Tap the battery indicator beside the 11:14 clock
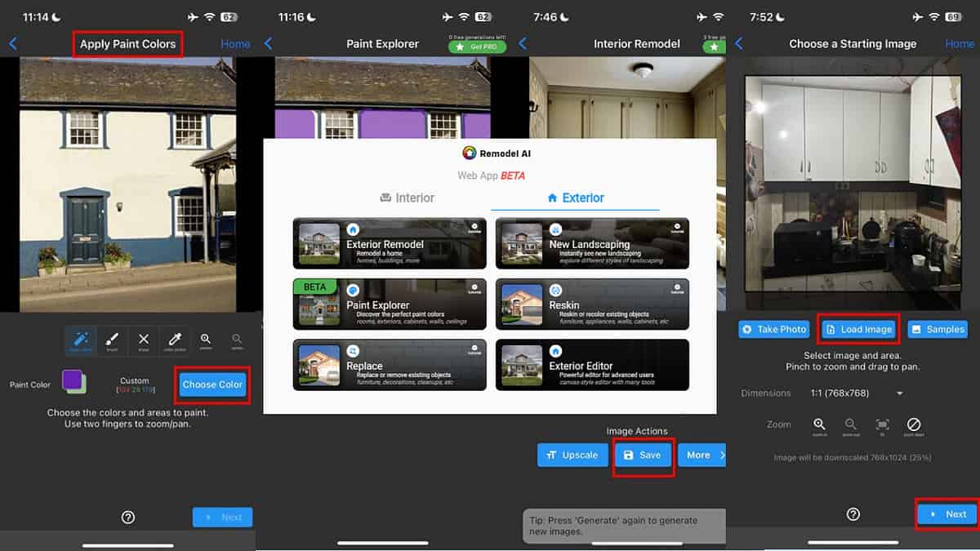Screen dimensions: 980x551 (229, 16)
